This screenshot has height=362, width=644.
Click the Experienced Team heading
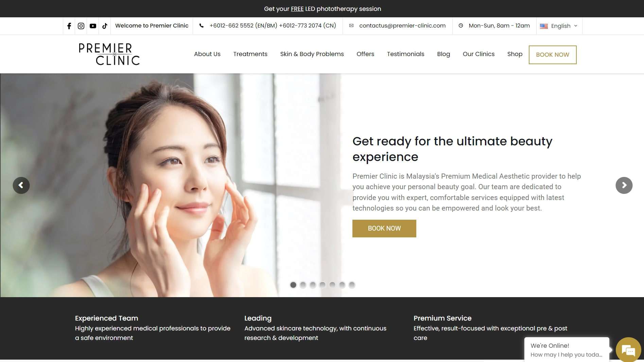click(x=106, y=318)
